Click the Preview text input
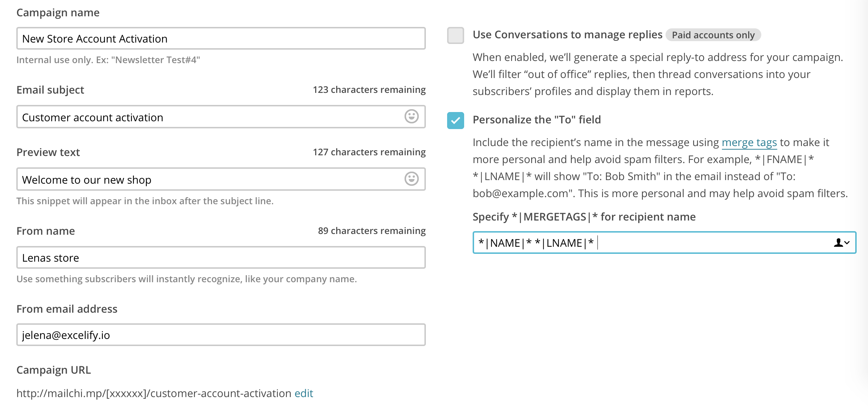Image resolution: width=868 pixels, height=407 pixels. click(209, 179)
